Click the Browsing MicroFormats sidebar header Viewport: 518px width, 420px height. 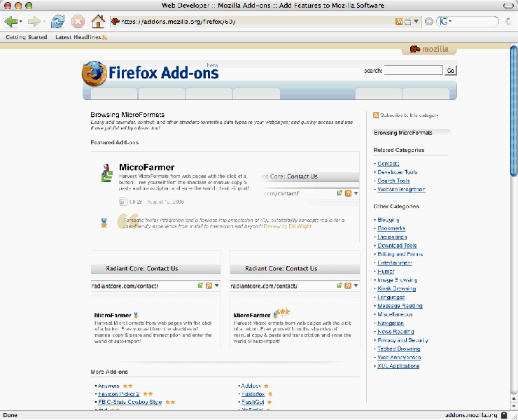411,133
